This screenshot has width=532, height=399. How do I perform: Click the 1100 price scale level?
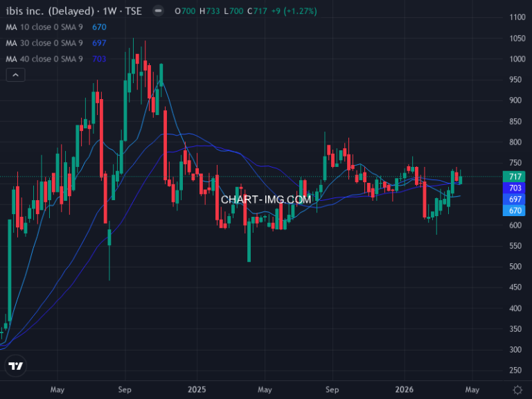click(x=517, y=17)
